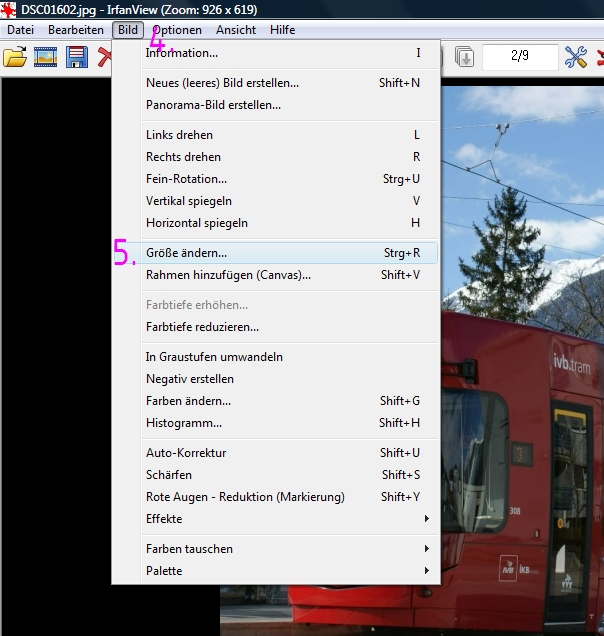Click the red Delete X icon
The height and width of the screenshot is (636, 604).
(x=103, y=57)
